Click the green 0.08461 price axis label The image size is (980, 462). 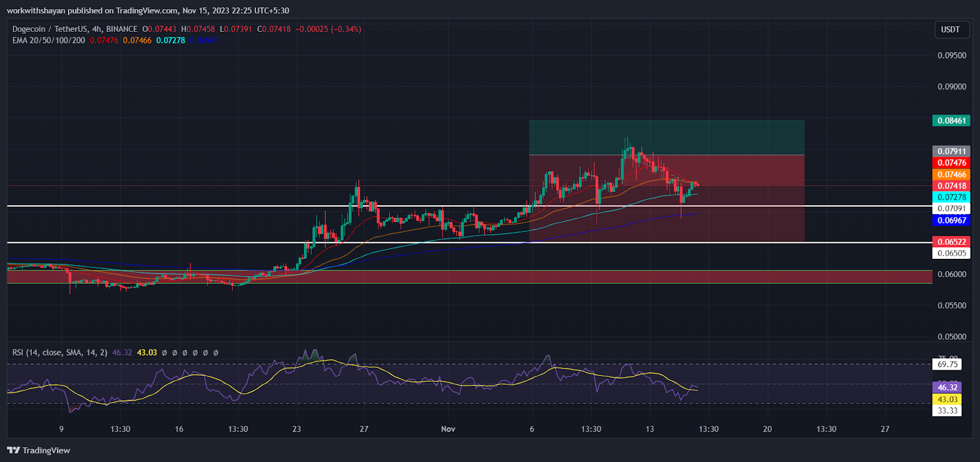(952, 121)
